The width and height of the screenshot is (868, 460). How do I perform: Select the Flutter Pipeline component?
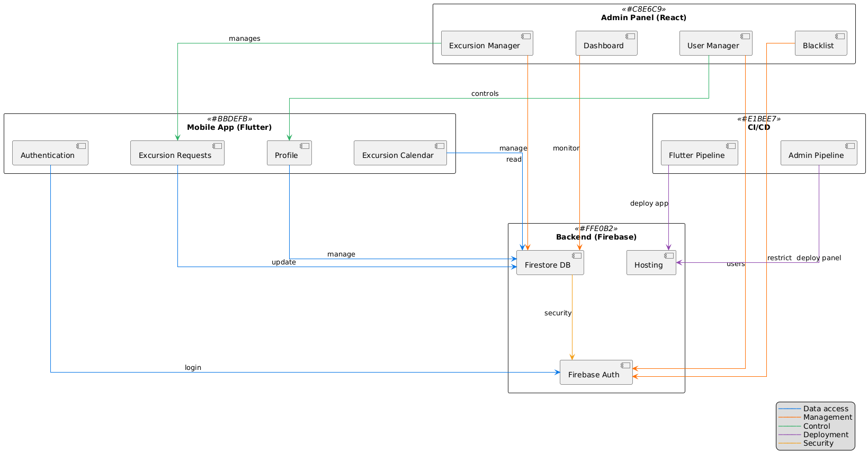click(699, 153)
